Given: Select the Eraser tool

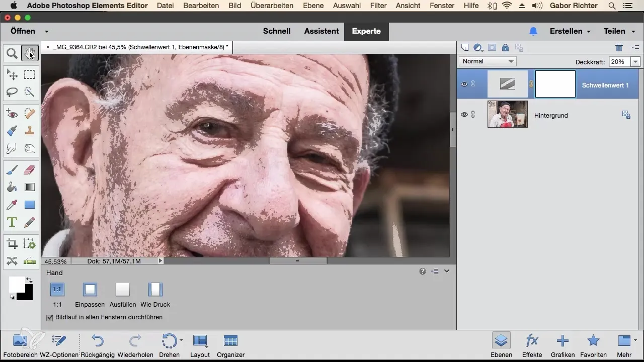Looking at the screenshot, I should (29, 170).
